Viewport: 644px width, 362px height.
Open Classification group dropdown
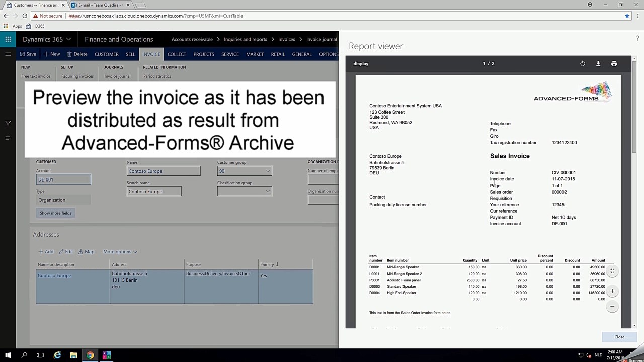point(268,191)
